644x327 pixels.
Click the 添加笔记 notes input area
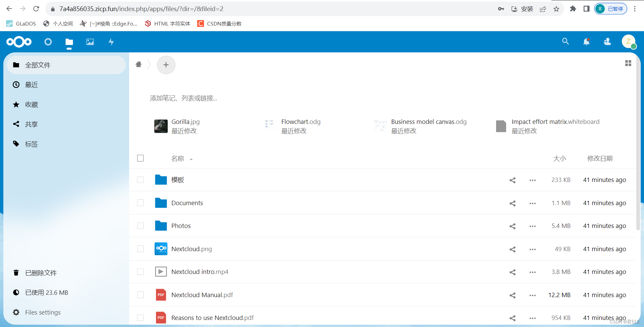coord(183,98)
